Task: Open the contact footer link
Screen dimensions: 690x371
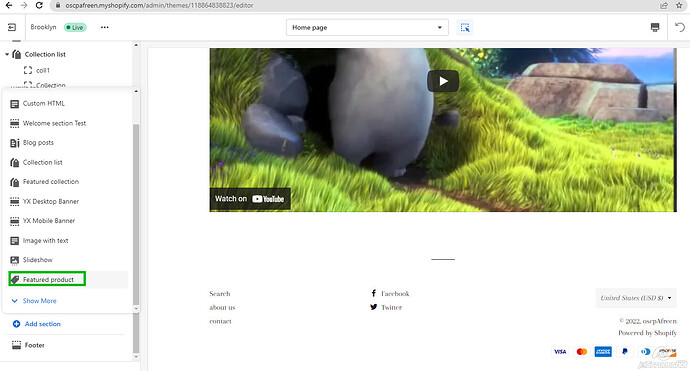Action: 220,321
